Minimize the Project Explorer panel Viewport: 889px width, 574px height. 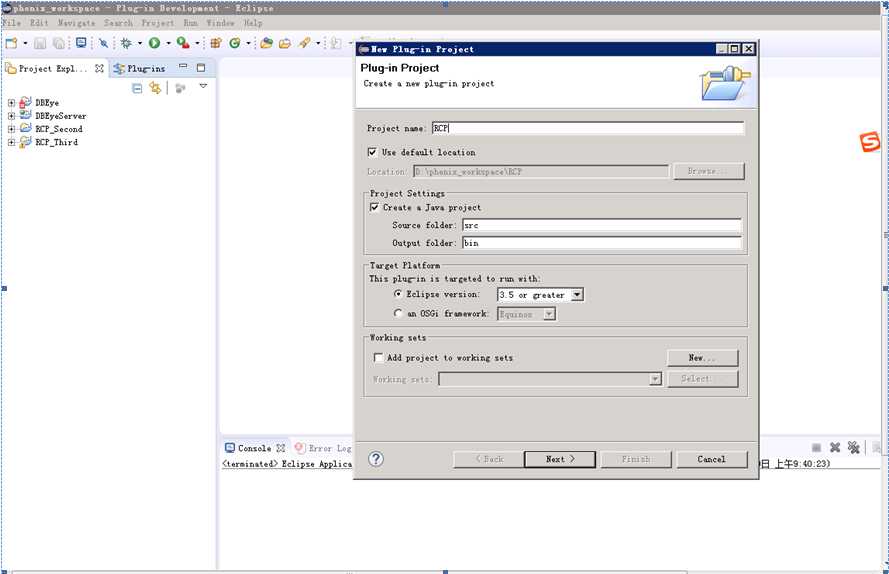[x=183, y=66]
